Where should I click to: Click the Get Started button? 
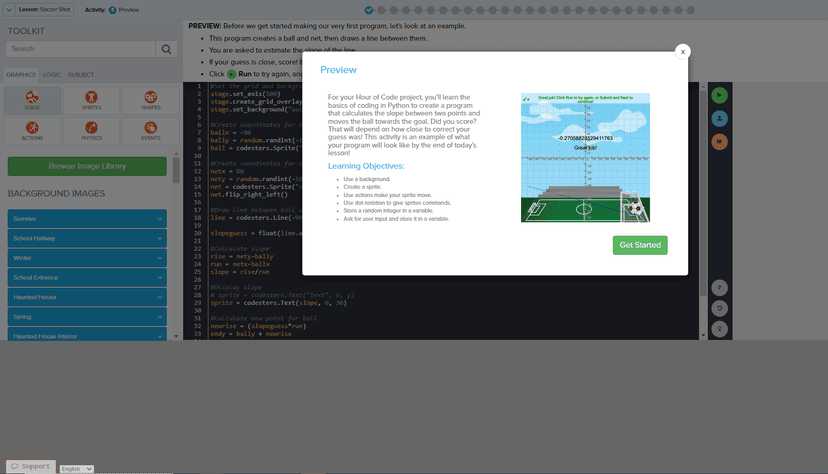point(640,245)
